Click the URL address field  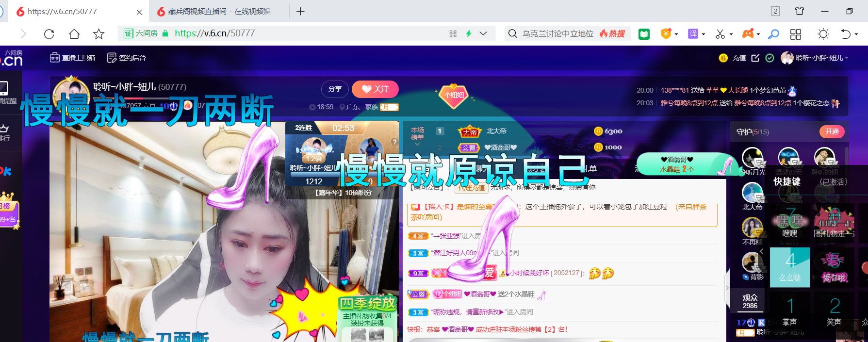306,33
